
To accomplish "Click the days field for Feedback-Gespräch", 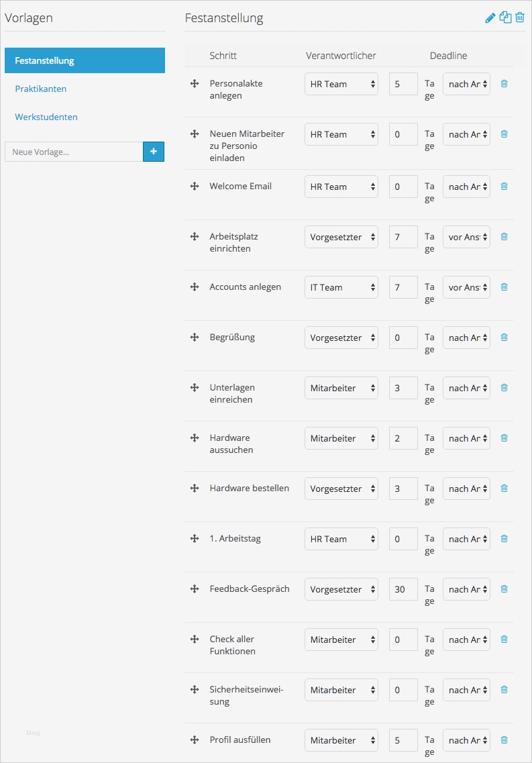I will pos(403,589).
